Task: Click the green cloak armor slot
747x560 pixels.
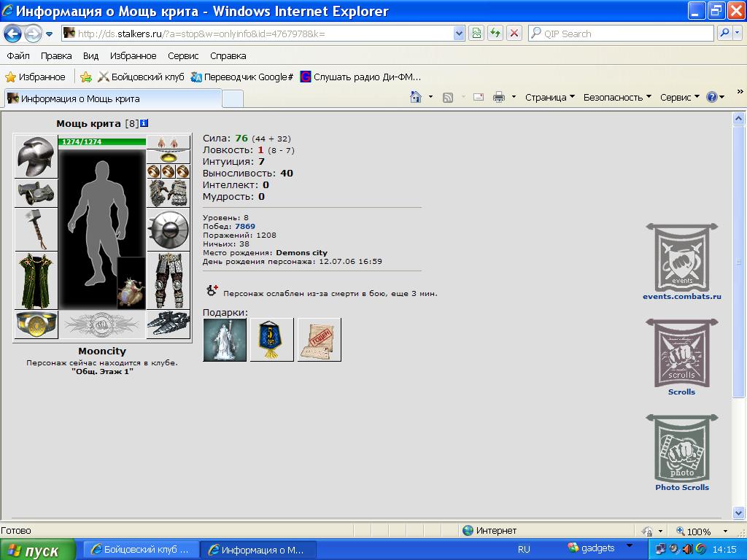Action: point(36,281)
